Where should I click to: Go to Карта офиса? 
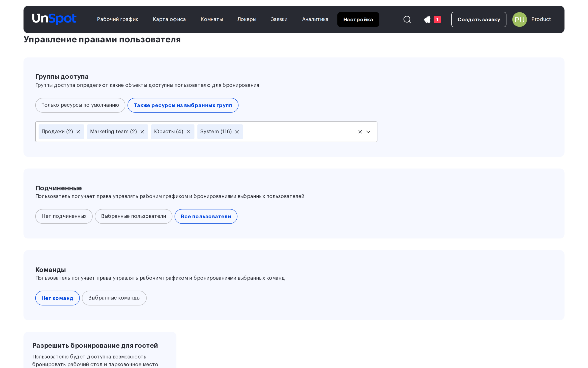tap(169, 19)
